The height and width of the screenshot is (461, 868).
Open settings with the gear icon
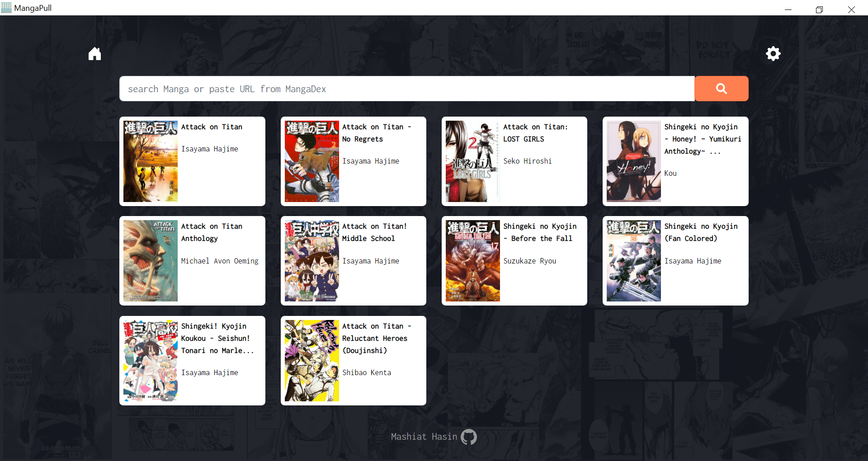pyautogui.click(x=773, y=53)
